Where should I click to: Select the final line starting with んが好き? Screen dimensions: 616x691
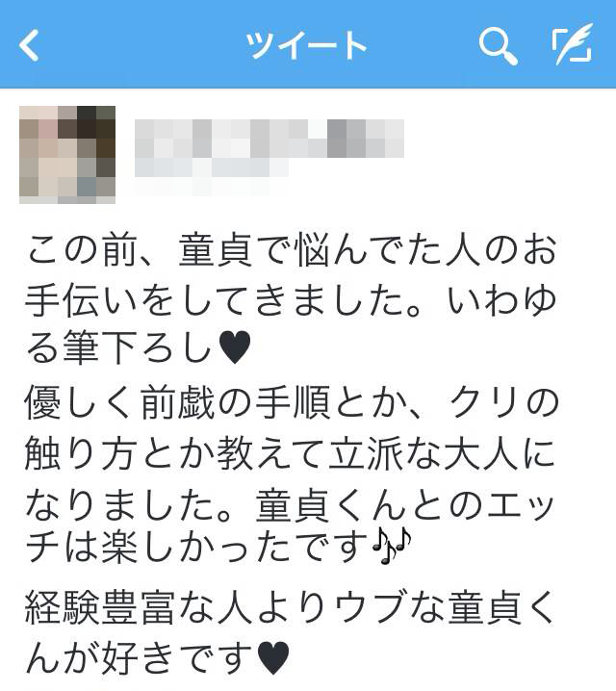[x=158, y=658]
